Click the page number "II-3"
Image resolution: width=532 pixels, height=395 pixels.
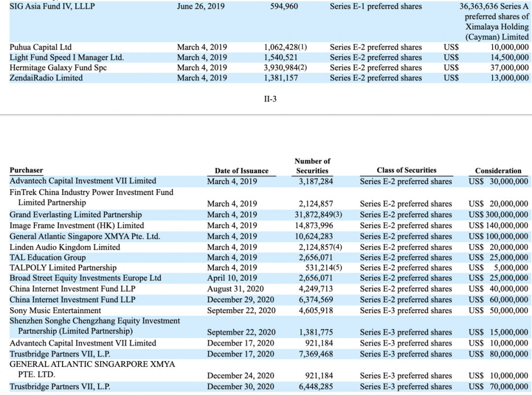(x=270, y=99)
